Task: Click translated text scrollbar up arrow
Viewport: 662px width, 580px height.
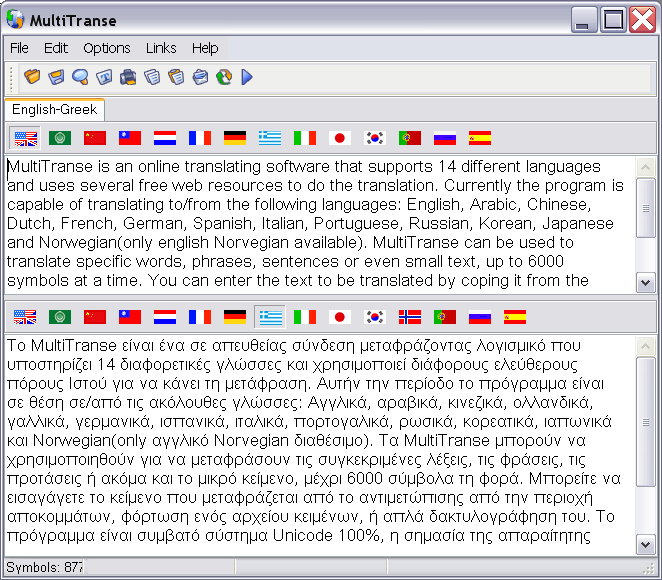Action: pyautogui.click(x=646, y=347)
